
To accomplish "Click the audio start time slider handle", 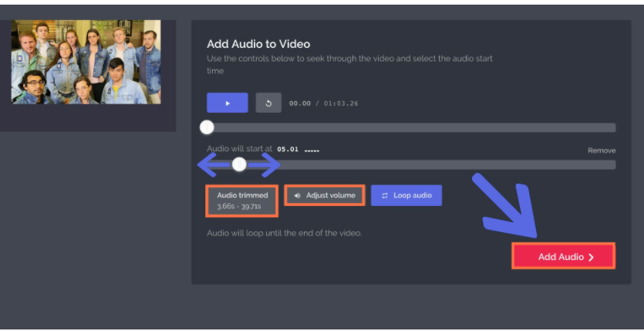I will click(x=239, y=164).
